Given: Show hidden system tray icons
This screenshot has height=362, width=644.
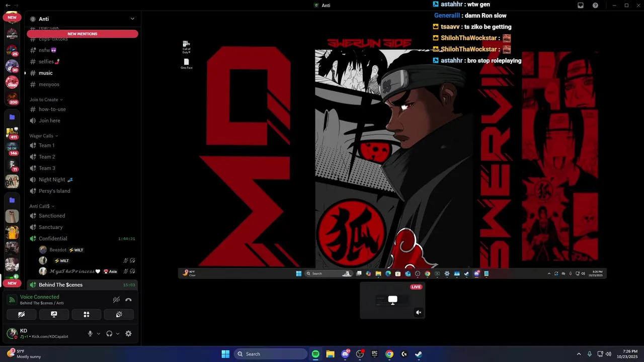Looking at the screenshot, I should (579, 354).
